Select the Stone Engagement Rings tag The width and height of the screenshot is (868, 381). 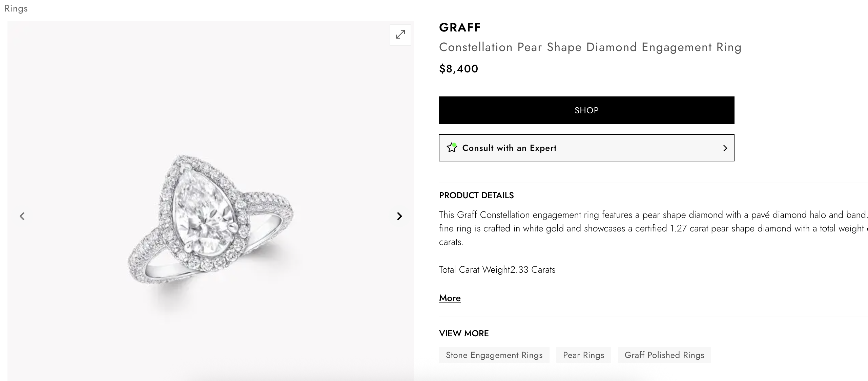tap(494, 355)
